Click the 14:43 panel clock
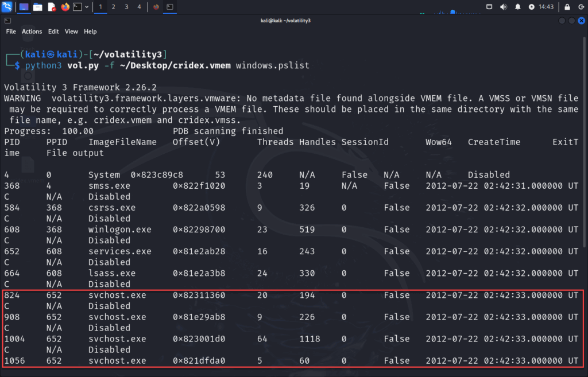Viewport: 588px width, 377px height. coord(546,7)
